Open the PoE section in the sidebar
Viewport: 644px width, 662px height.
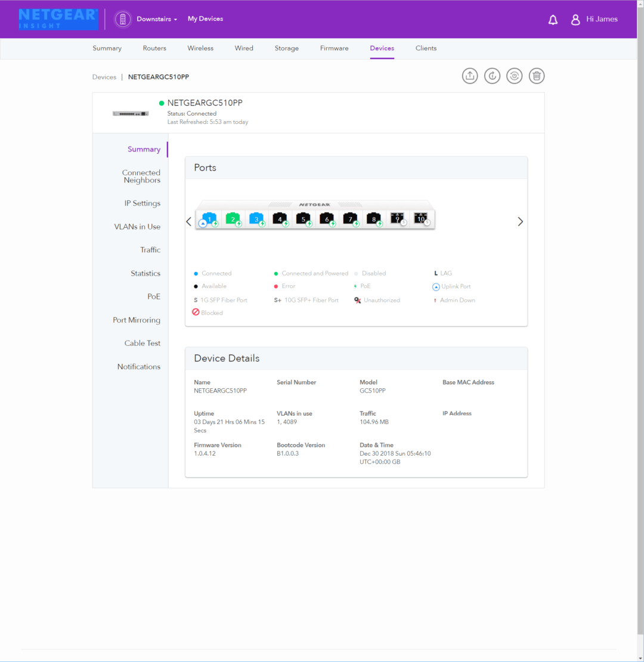tap(154, 296)
